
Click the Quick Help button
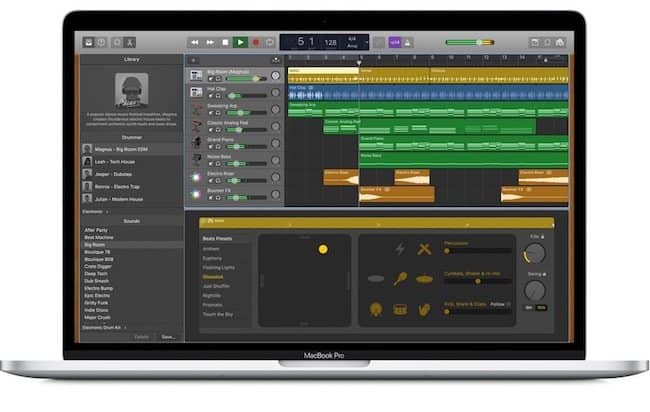[101, 42]
